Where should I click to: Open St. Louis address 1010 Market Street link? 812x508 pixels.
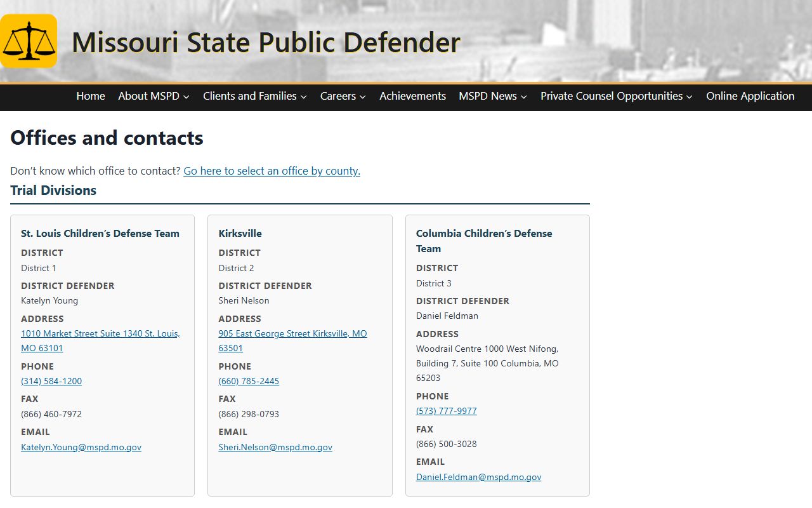point(100,341)
